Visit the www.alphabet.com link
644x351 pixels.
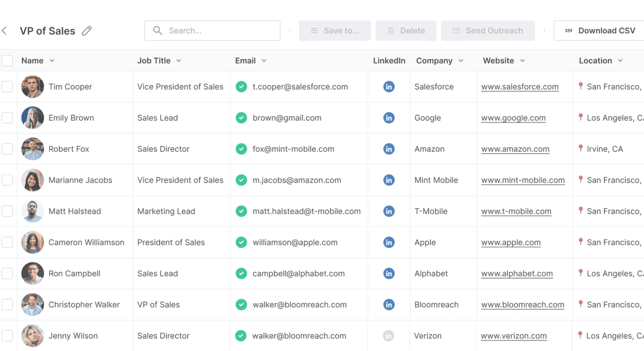click(517, 273)
